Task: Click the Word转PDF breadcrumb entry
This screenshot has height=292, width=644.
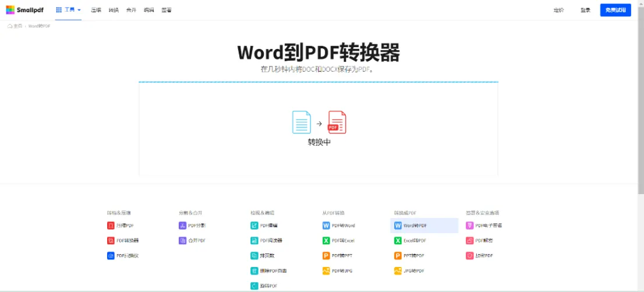Action: coord(40,26)
